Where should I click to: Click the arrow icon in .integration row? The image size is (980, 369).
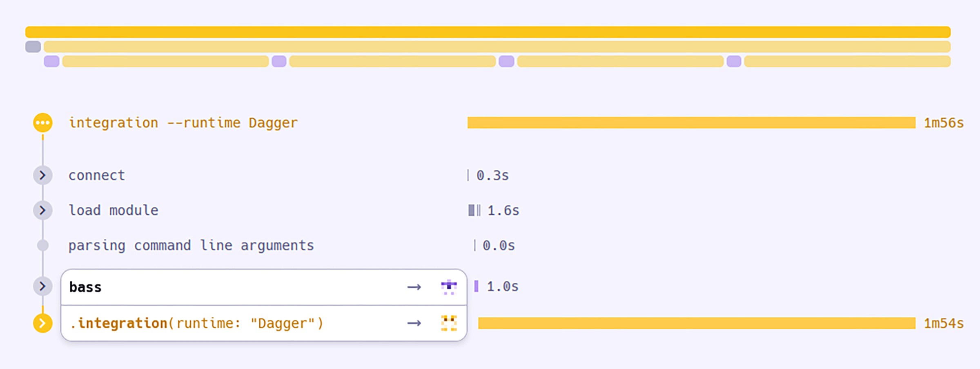click(x=414, y=323)
